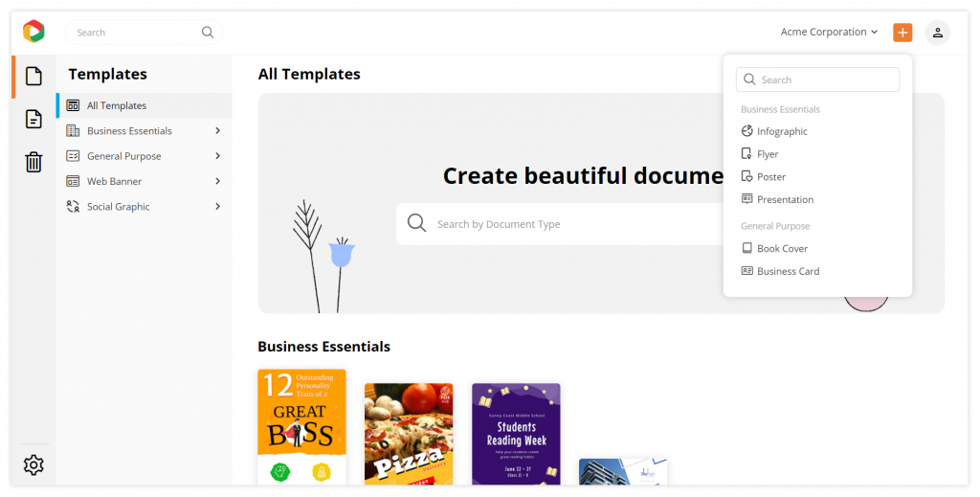Click the Social Graphic sidebar icon
This screenshot has width=980, height=497.
[73, 206]
